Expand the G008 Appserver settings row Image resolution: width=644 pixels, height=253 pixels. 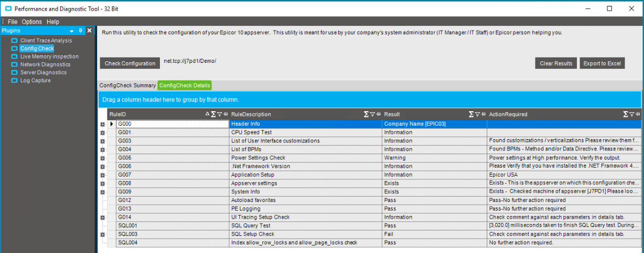[102, 184]
